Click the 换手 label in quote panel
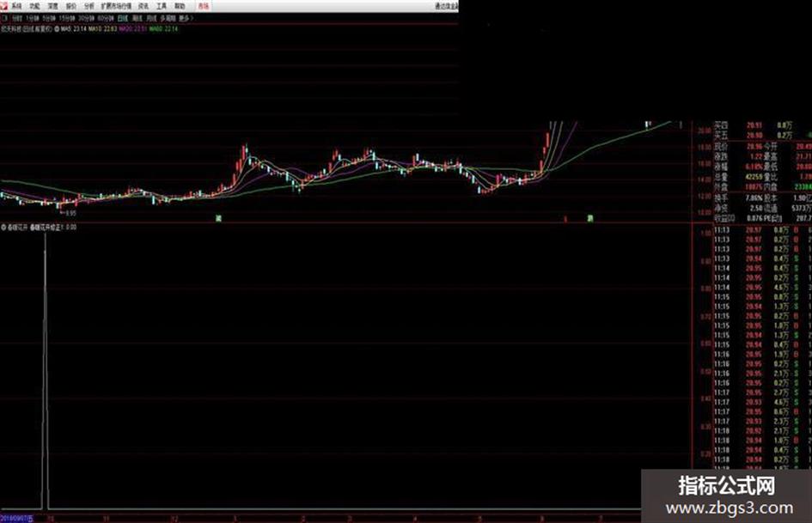This screenshot has width=812, height=523. (722, 198)
